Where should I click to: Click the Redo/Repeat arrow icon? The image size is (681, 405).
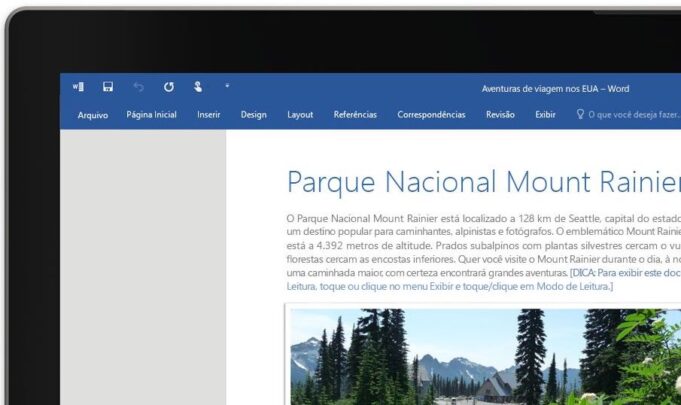tap(168, 87)
